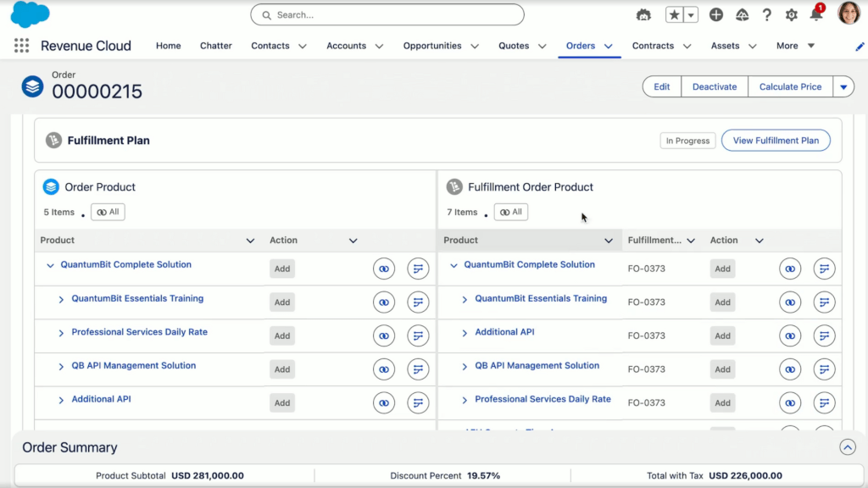Click the fulfillment icon beside Additional API
868x488 pixels.
(x=418, y=402)
